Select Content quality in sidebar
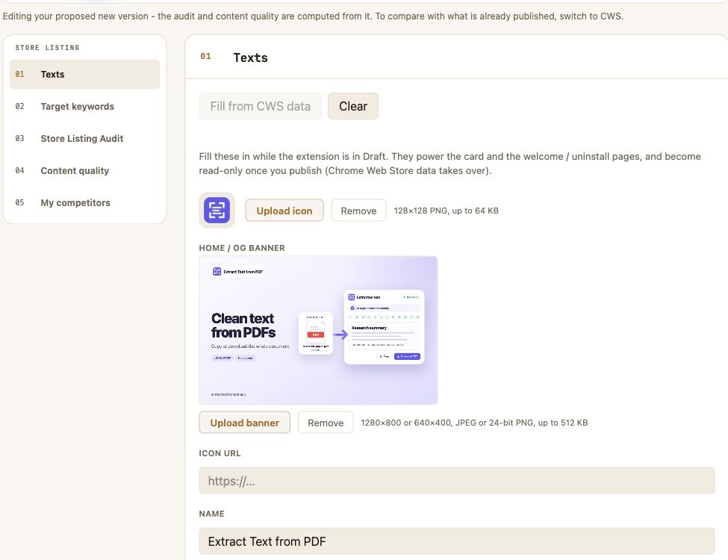The width and height of the screenshot is (728, 560). 84,170
